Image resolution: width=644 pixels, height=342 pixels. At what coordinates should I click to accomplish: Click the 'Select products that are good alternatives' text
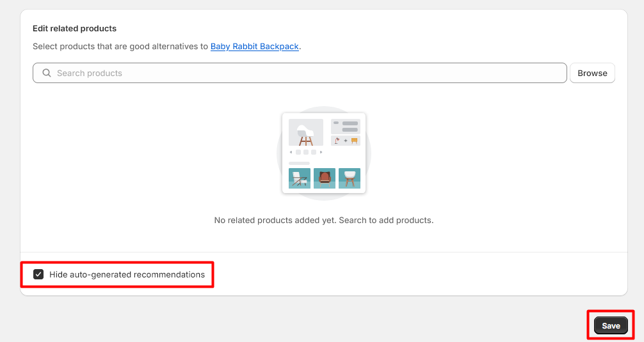tap(120, 47)
